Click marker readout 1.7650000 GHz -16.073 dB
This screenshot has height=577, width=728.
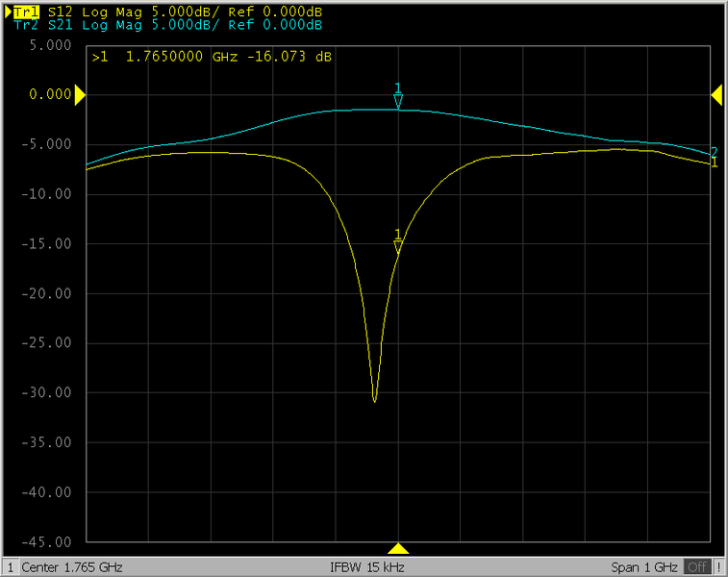tap(212, 58)
